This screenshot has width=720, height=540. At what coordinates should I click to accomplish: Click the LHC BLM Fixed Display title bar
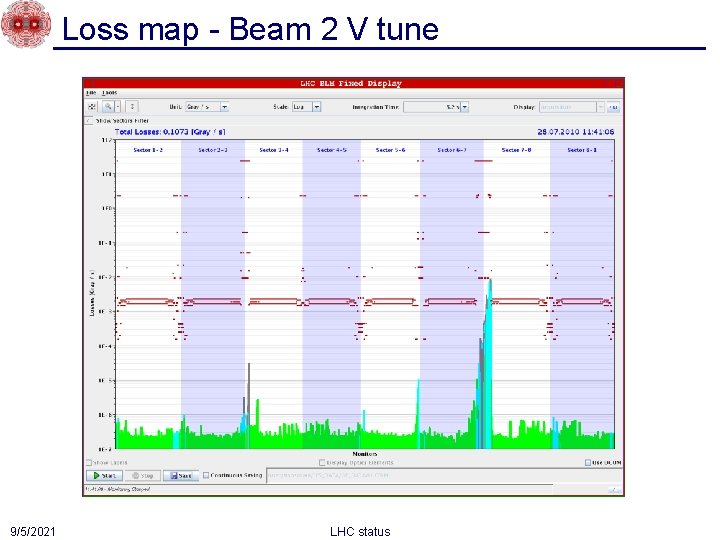[353, 84]
